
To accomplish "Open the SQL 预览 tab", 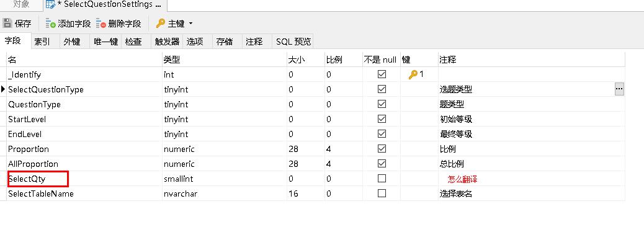I will [293, 42].
